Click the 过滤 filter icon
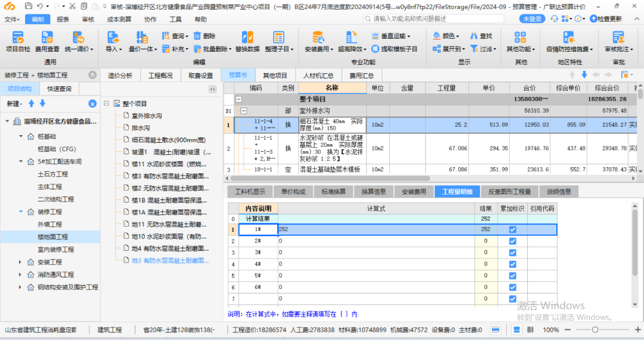This screenshot has height=340, width=644. click(x=473, y=49)
